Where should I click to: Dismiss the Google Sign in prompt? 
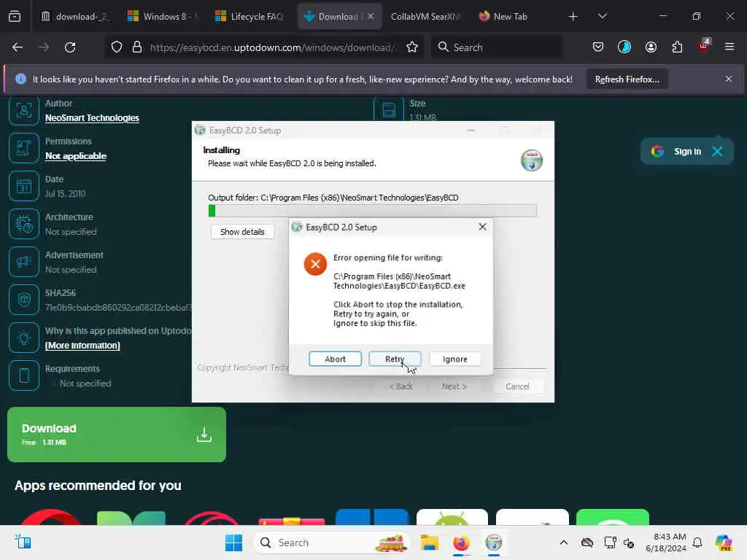717,152
